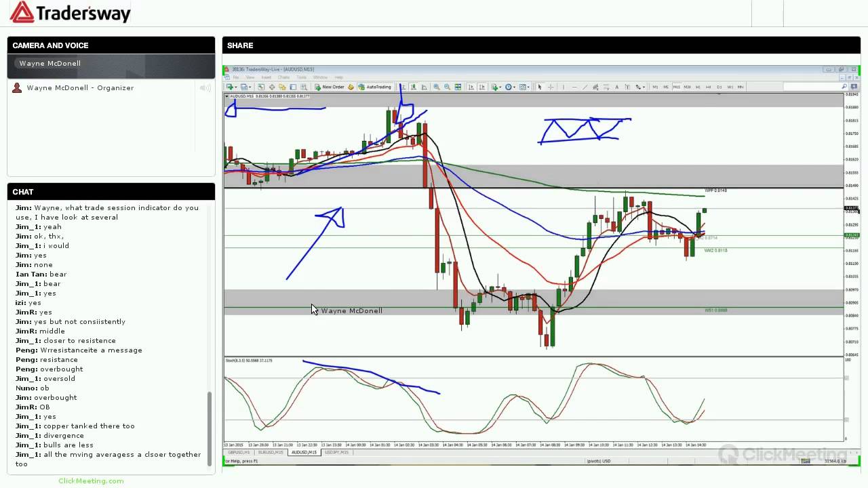Open the Templates dropdown
The width and height of the screenshot is (868, 488).
coord(524,87)
